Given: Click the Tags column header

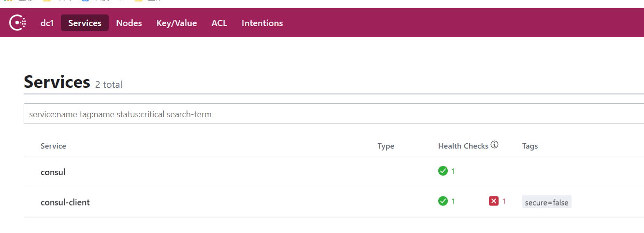Looking at the screenshot, I should click(530, 146).
